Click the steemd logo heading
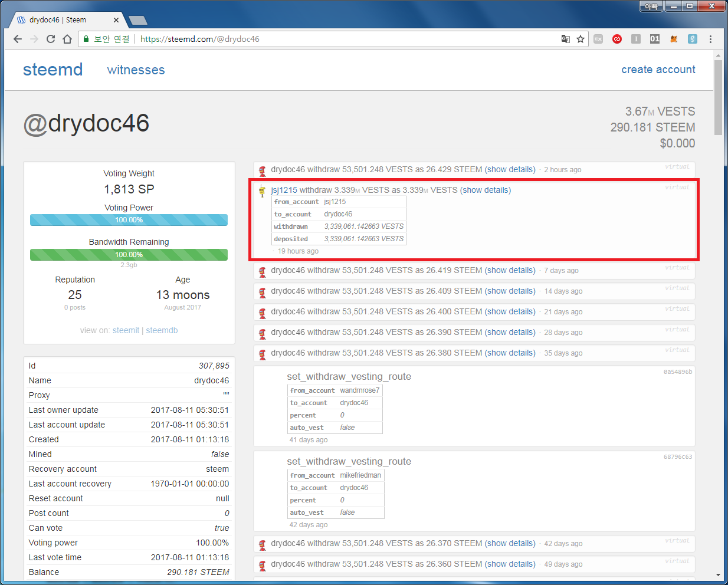Image resolution: width=728 pixels, height=585 pixels. tap(53, 70)
